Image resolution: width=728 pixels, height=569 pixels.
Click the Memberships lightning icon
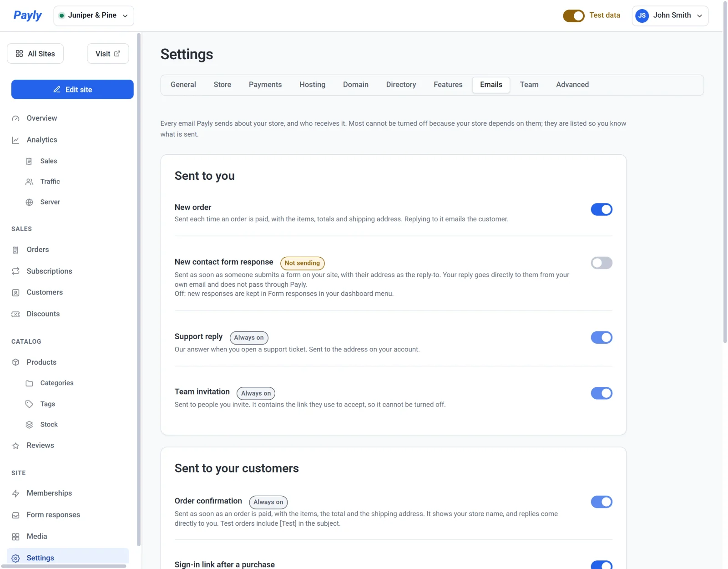point(15,493)
